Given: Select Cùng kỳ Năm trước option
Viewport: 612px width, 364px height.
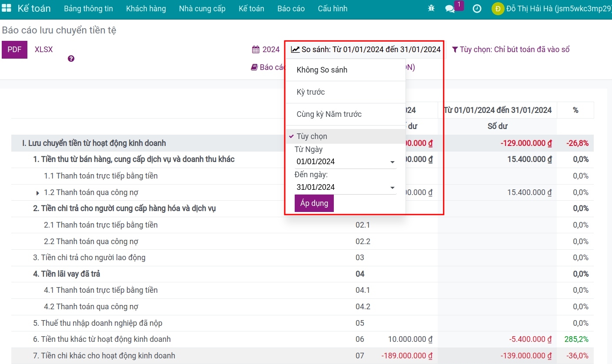Looking at the screenshot, I should pyautogui.click(x=329, y=114).
